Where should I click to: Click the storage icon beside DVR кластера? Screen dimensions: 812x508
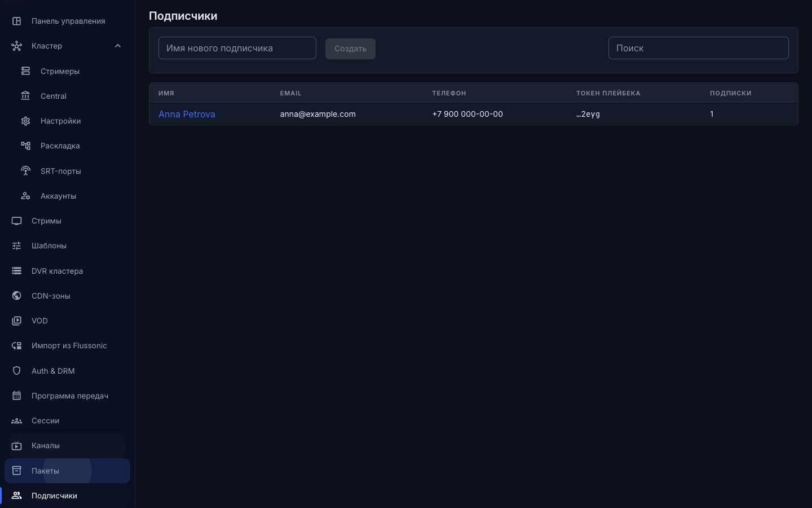point(17,271)
